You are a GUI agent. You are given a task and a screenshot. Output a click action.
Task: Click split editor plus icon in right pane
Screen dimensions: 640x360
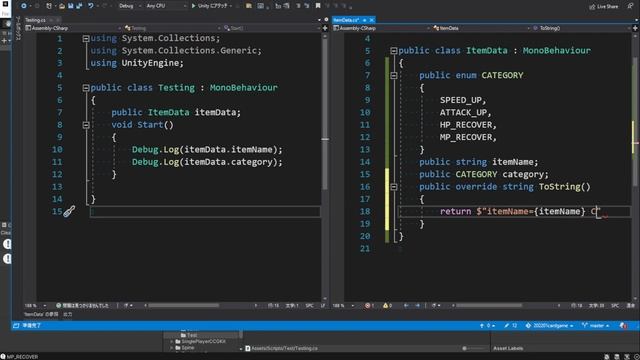635,28
